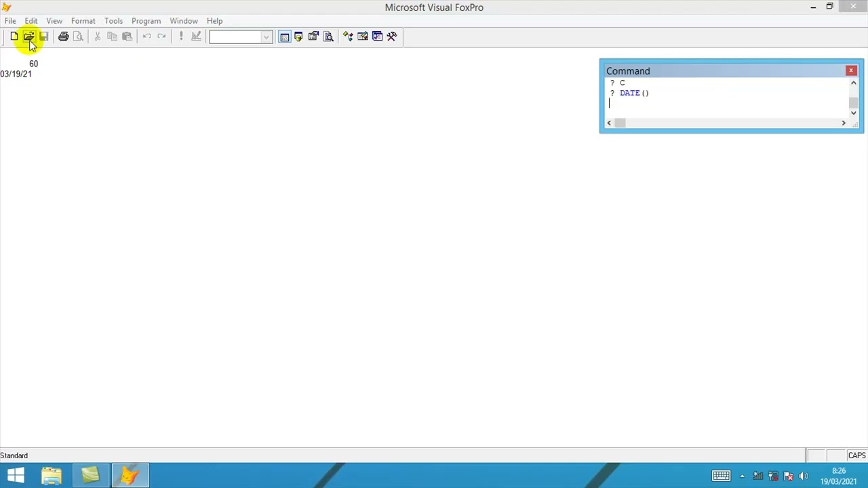Click the Redo arrow icon

[x=161, y=37]
